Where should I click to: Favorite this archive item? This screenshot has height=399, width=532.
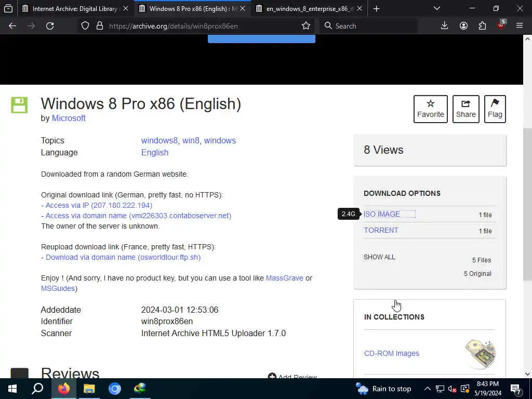pos(431,109)
